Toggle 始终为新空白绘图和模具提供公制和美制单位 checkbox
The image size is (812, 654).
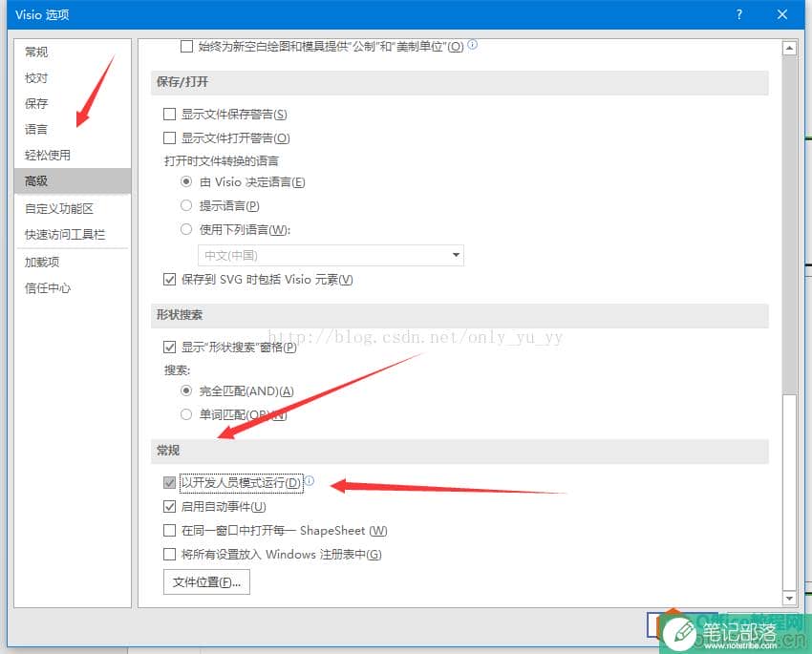186,46
